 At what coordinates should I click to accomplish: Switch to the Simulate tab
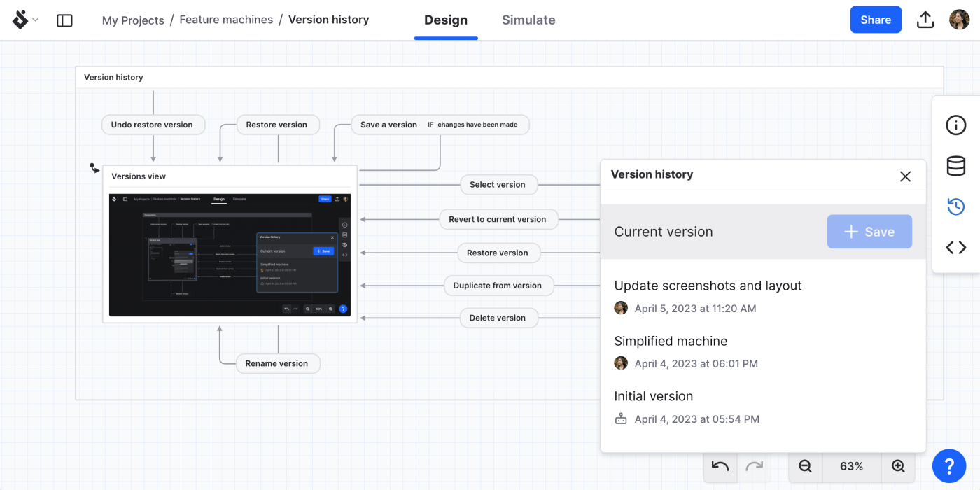(528, 20)
